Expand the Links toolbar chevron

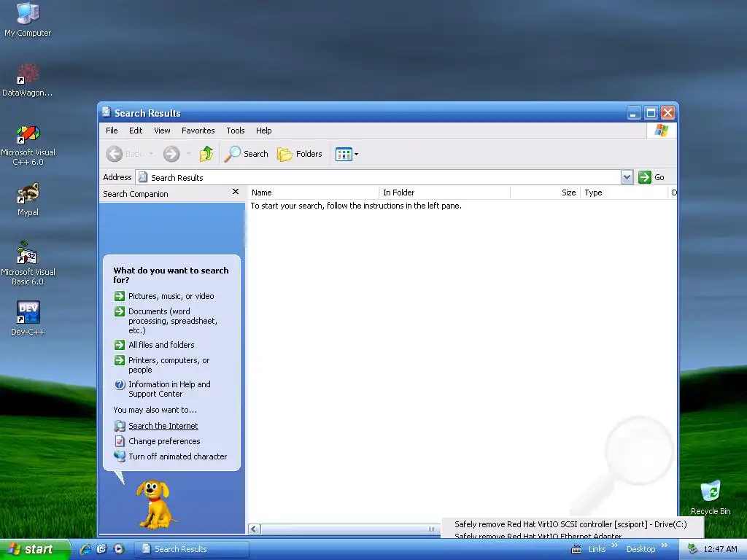(614, 545)
